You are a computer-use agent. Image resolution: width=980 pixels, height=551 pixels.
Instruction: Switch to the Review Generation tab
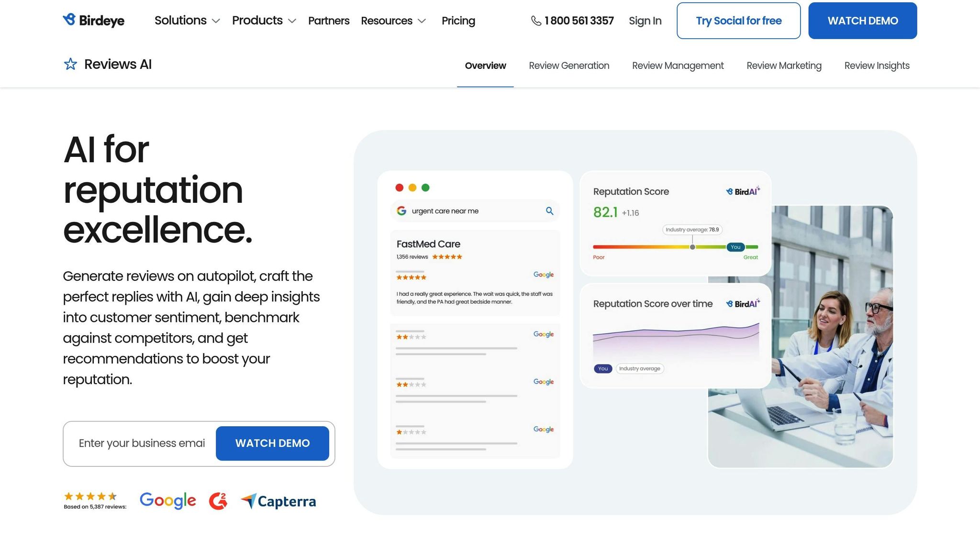tap(569, 66)
